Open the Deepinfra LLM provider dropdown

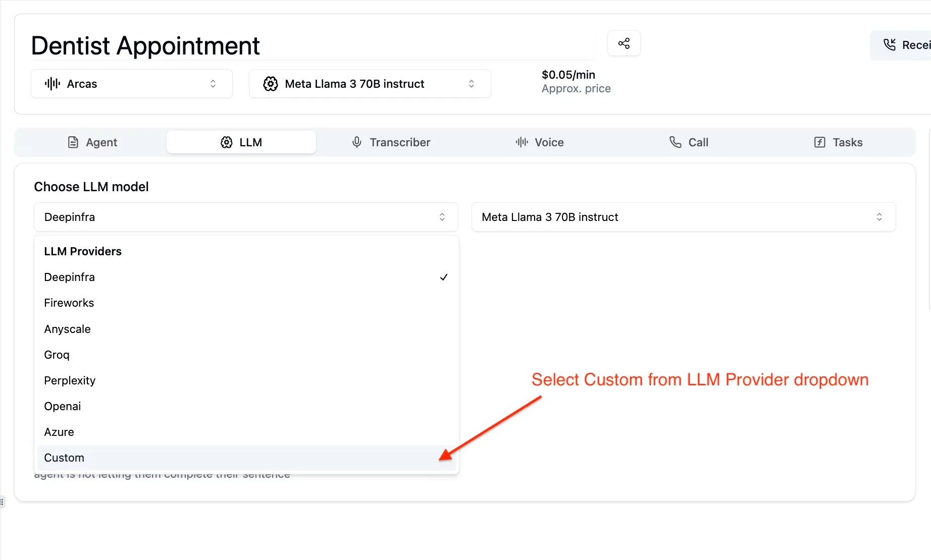[246, 217]
